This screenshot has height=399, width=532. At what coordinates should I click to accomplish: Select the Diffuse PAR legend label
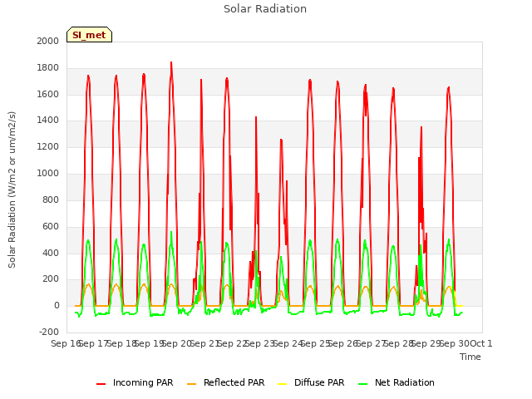click(x=319, y=382)
